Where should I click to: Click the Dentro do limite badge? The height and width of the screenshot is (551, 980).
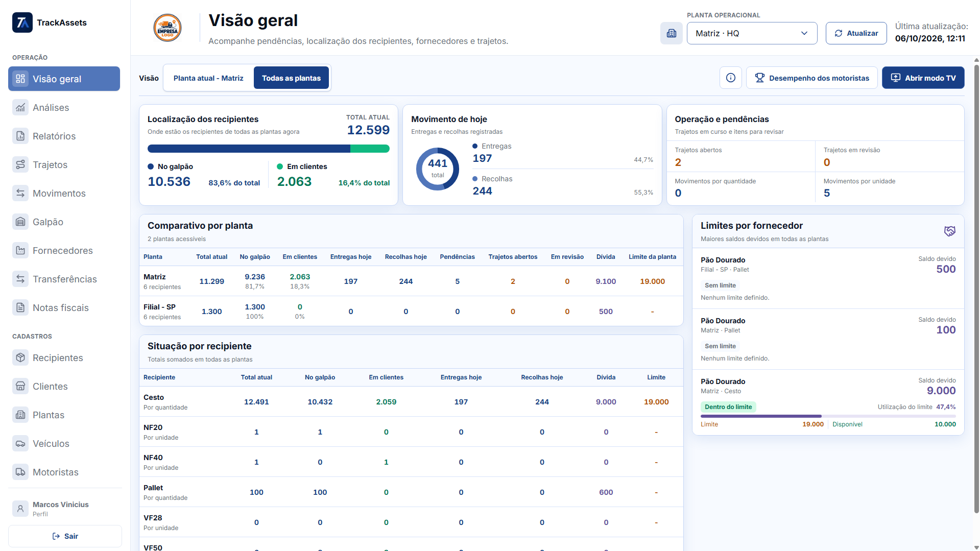click(728, 407)
